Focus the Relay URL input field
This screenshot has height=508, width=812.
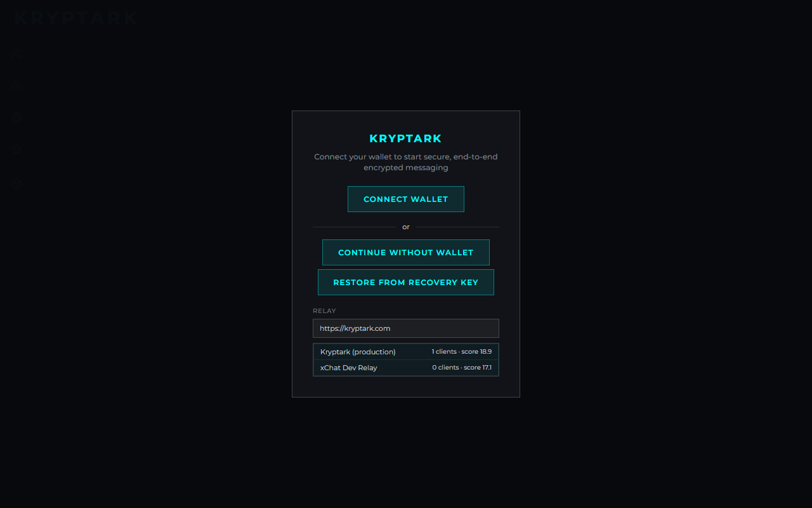pos(406,328)
